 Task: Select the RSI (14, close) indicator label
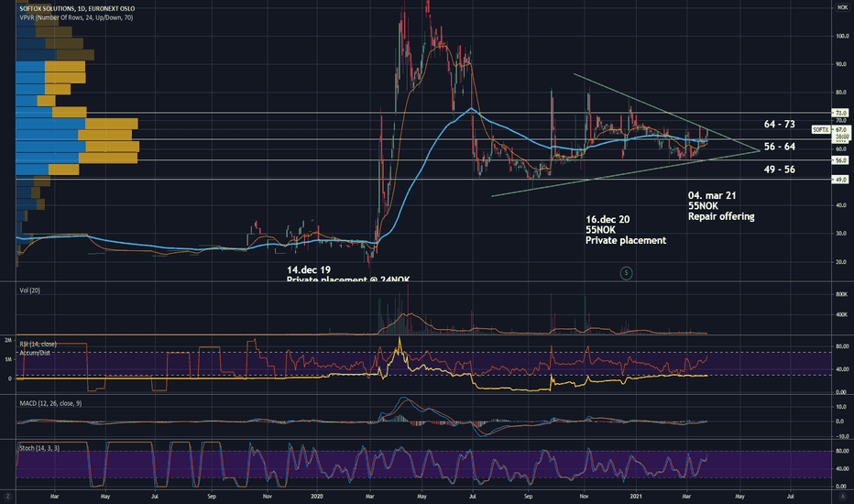(x=38, y=344)
